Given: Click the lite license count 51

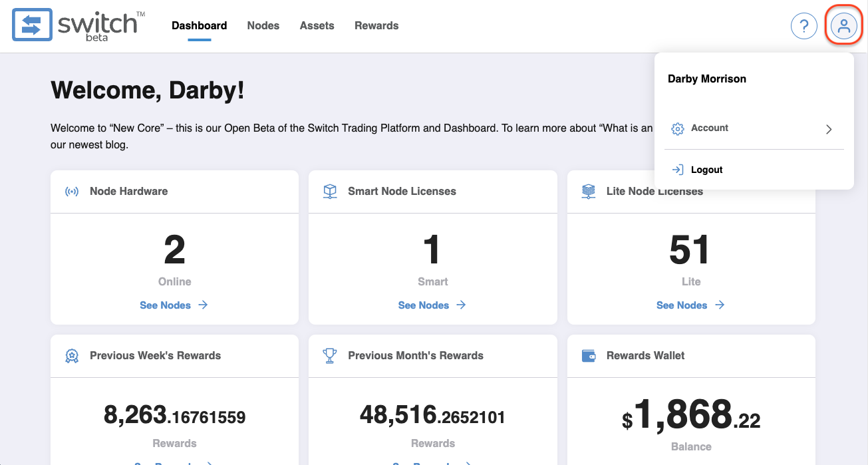Looking at the screenshot, I should [x=690, y=251].
